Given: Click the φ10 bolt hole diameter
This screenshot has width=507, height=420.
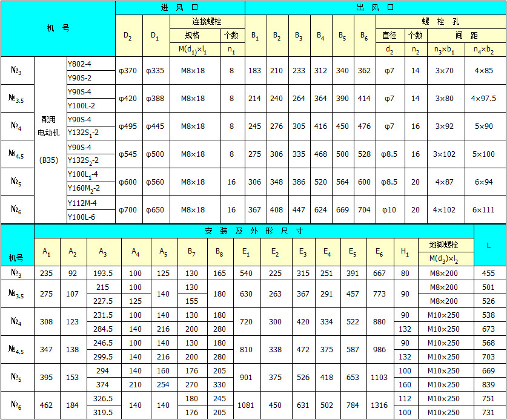Looking at the screenshot, I should tap(389, 209).
